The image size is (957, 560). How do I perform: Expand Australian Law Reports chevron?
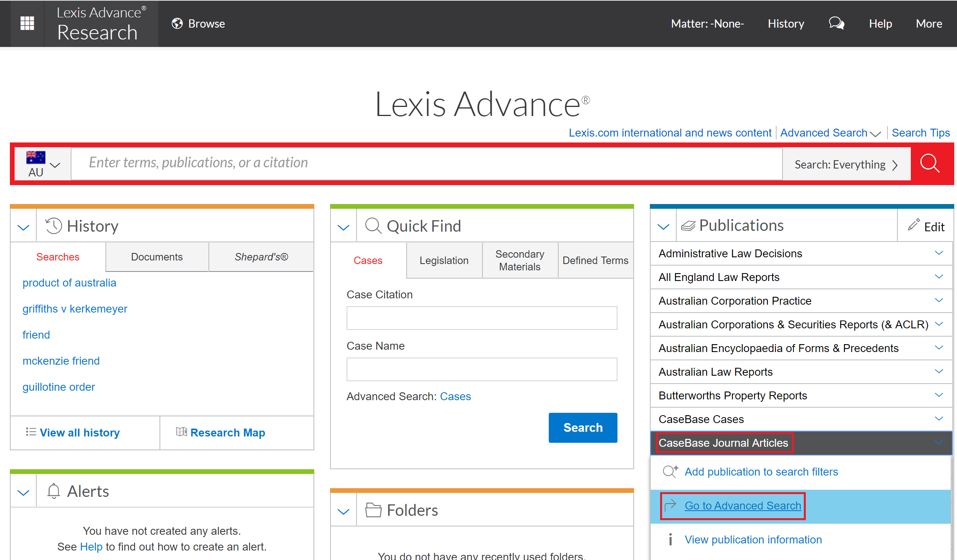pos(939,371)
